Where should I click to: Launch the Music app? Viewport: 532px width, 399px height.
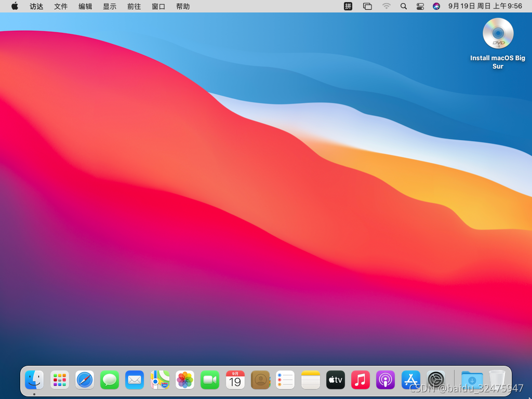pyautogui.click(x=361, y=380)
